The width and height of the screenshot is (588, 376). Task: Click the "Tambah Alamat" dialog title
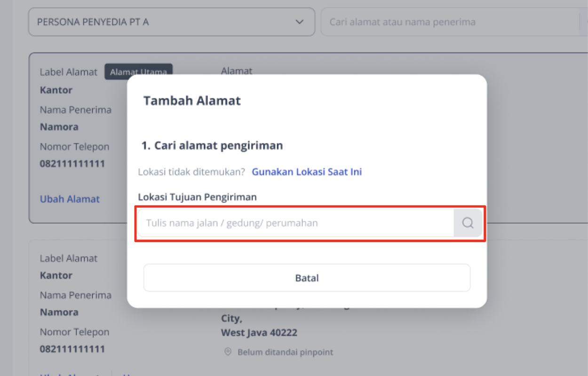pos(192,101)
